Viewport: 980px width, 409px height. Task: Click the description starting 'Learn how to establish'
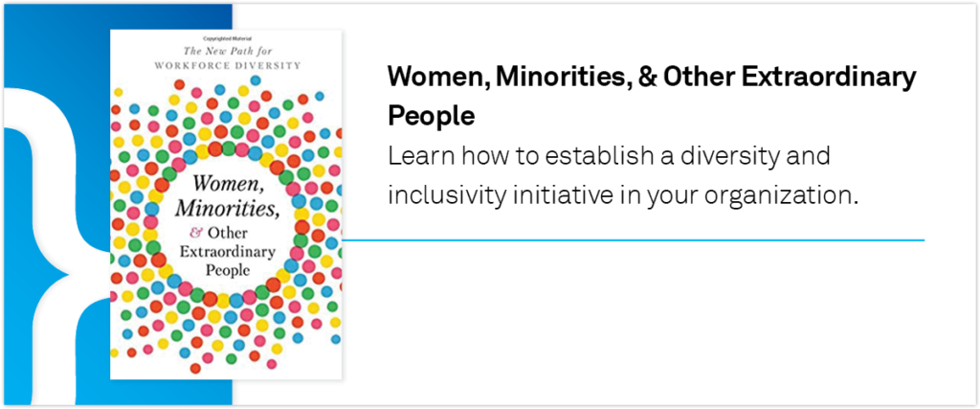pos(620,175)
